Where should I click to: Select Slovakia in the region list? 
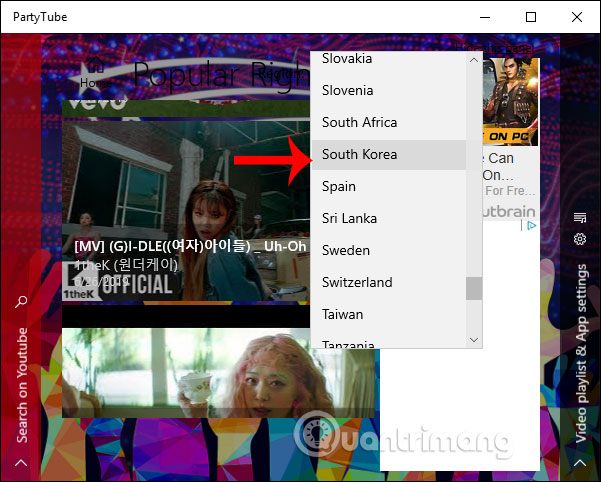coord(389,59)
